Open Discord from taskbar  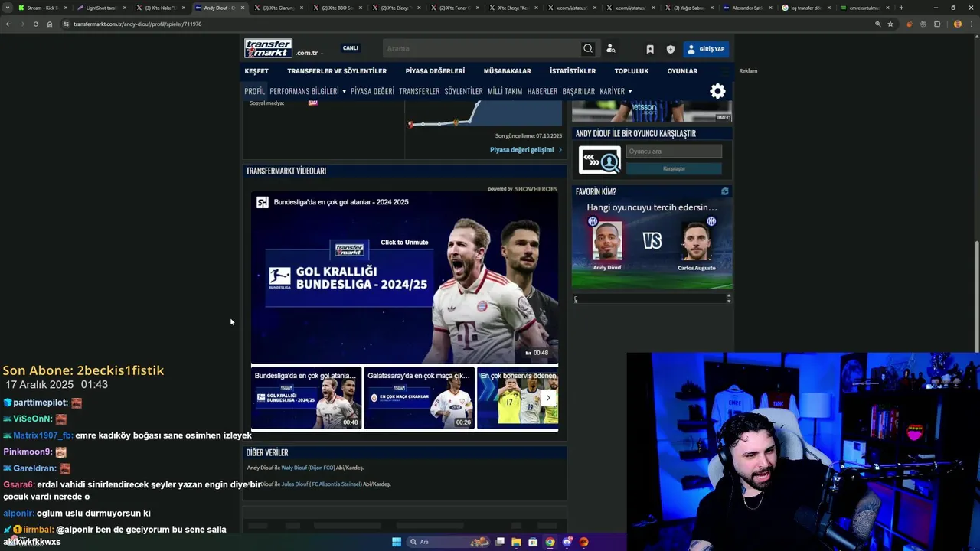567,542
